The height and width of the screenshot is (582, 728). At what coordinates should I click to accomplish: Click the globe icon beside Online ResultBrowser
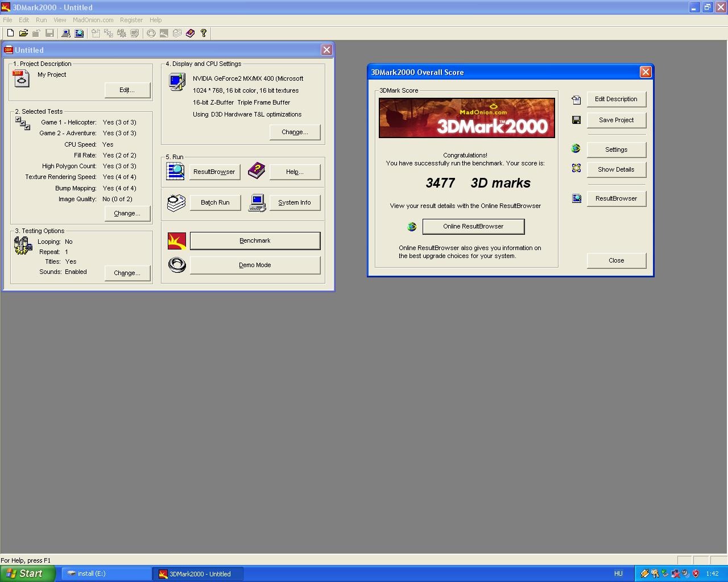click(412, 227)
